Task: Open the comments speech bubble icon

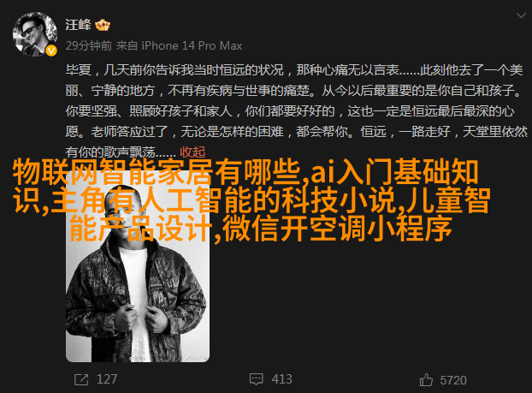Action: tap(256, 379)
